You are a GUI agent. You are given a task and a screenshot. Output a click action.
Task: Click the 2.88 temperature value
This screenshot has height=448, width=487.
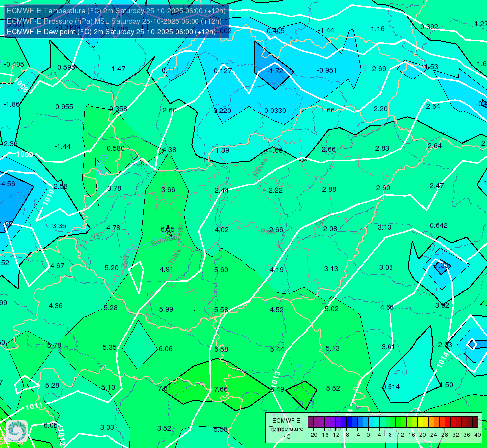coord(329,189)
